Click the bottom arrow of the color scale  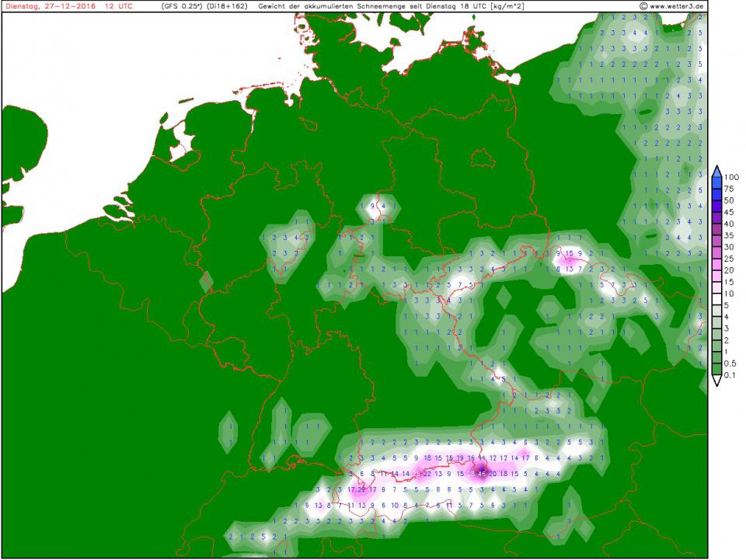[717, 381]
